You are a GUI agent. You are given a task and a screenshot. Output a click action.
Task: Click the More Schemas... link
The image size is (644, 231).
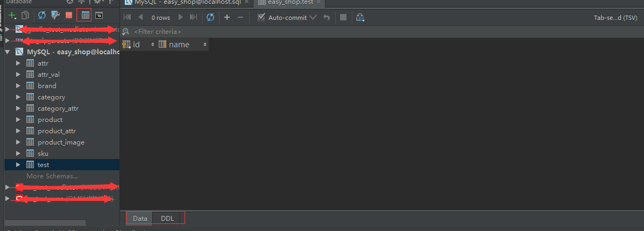click(x=52, y=176)
